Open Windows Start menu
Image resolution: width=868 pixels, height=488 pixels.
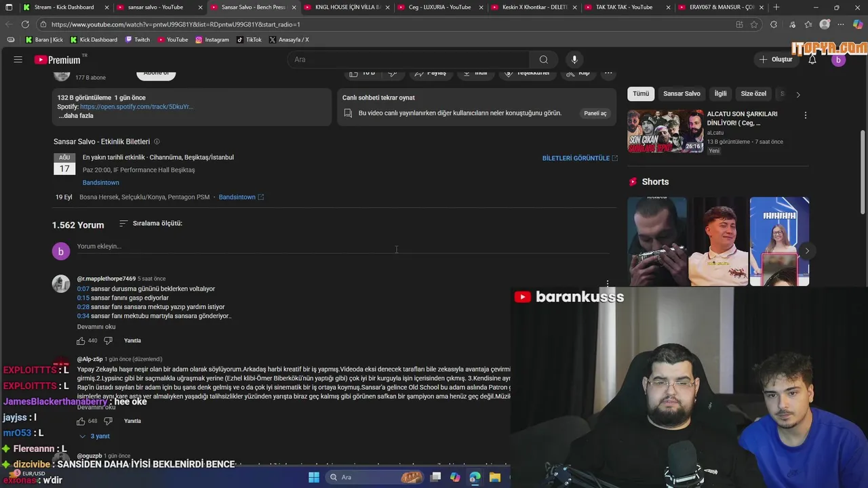[x=314, y=477]
